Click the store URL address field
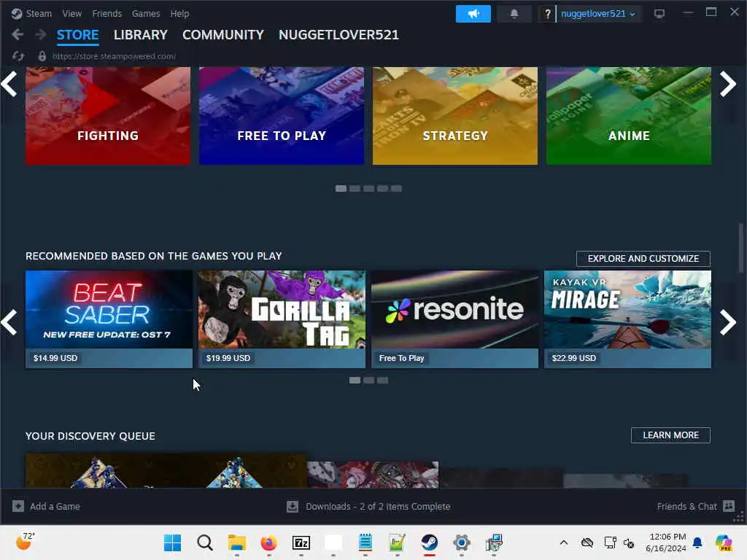The image size is (747, 560). coord(115,56)
